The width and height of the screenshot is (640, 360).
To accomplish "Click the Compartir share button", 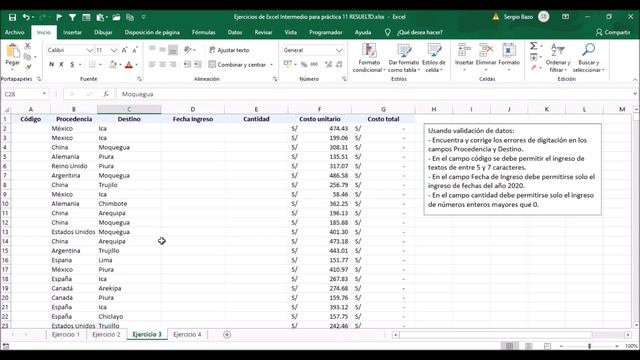I will (x=613, y=32).
